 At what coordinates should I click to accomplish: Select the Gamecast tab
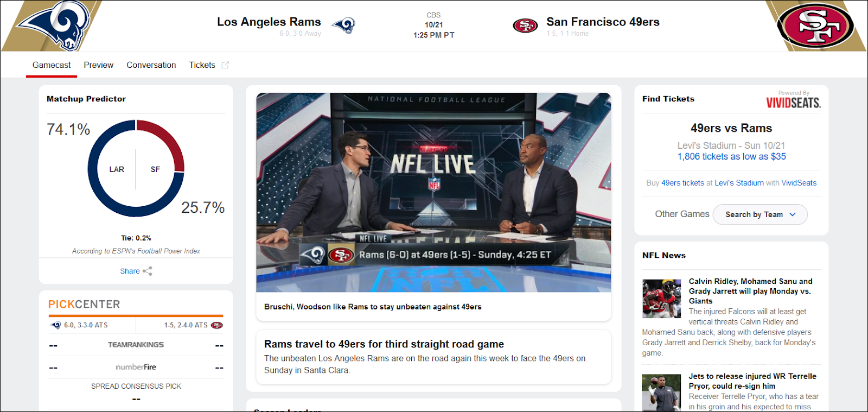(x=52, y=65)
